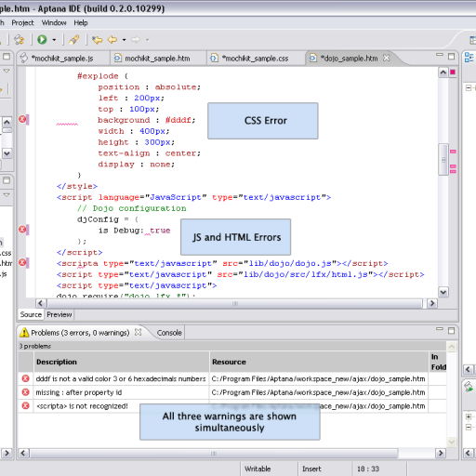Select the '<scripta> is not recognized!' problem
Image resolution: width=476 pixels, height=476 pixels.
(82, 406)
